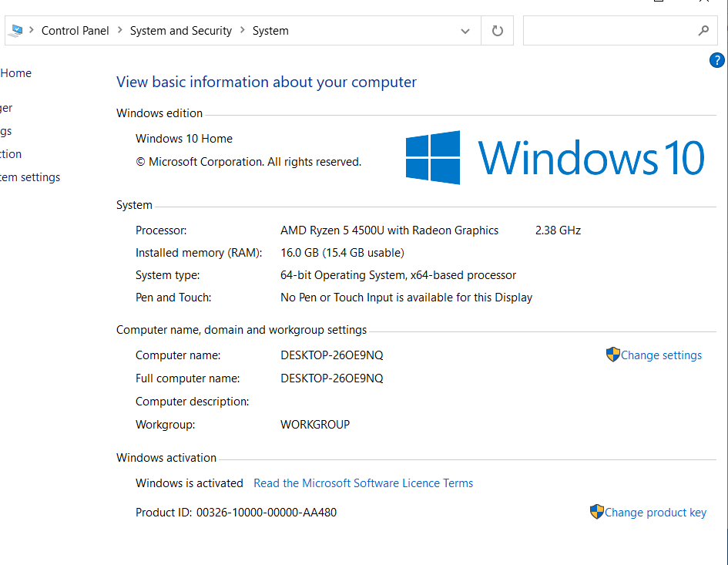Open chevron after Control Panel breadcrumb
Image resolution: width=728 pixels, height=565 pixels.
click(119, 30)
